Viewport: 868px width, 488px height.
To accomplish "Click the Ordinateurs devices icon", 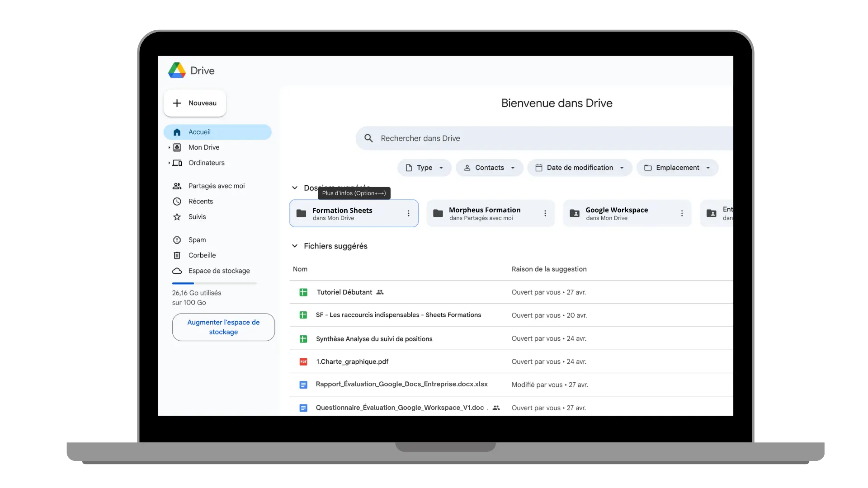I will coord(177,163).
